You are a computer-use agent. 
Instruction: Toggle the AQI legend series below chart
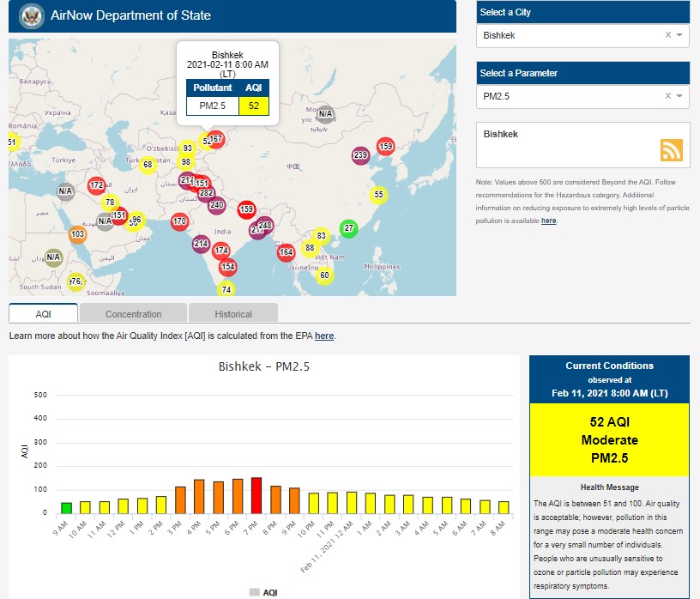(x=262, y=592)
